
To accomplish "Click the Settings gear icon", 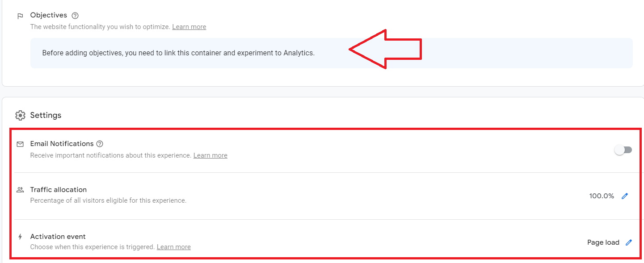I will [x=20, y=115].
